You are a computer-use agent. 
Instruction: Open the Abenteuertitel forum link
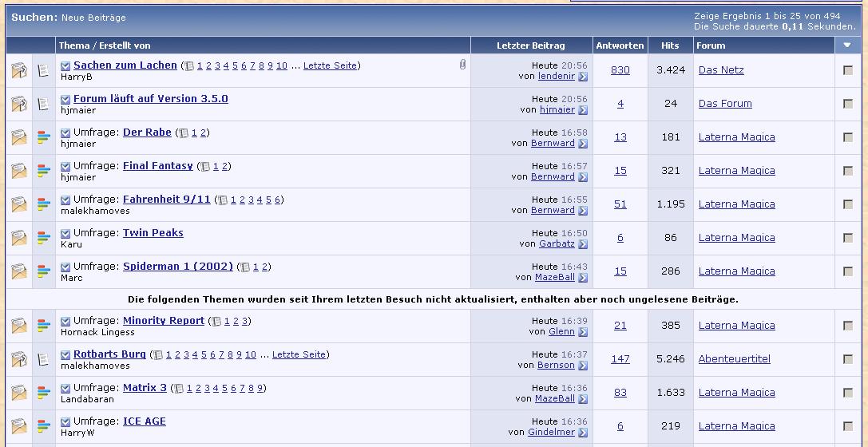pyautogui.click(x=734, y=359)
